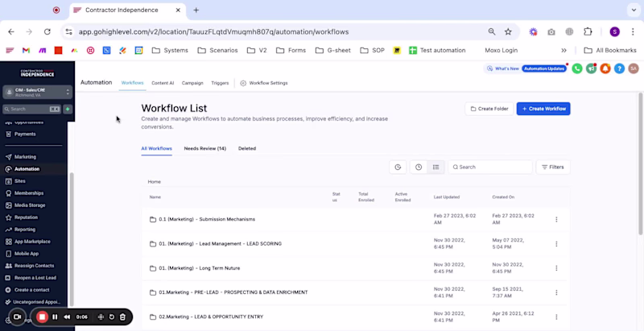Click the orange notification bell icon
The width and height of the screenshot is (644, 331).
[605, 68]
